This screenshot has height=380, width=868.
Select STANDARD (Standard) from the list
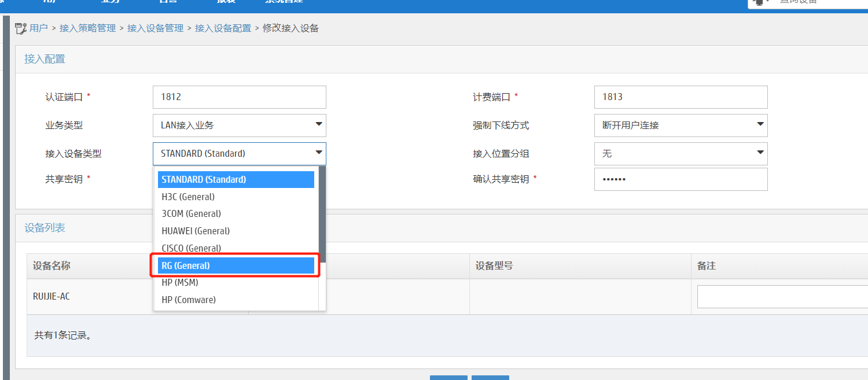click(236, 179)
